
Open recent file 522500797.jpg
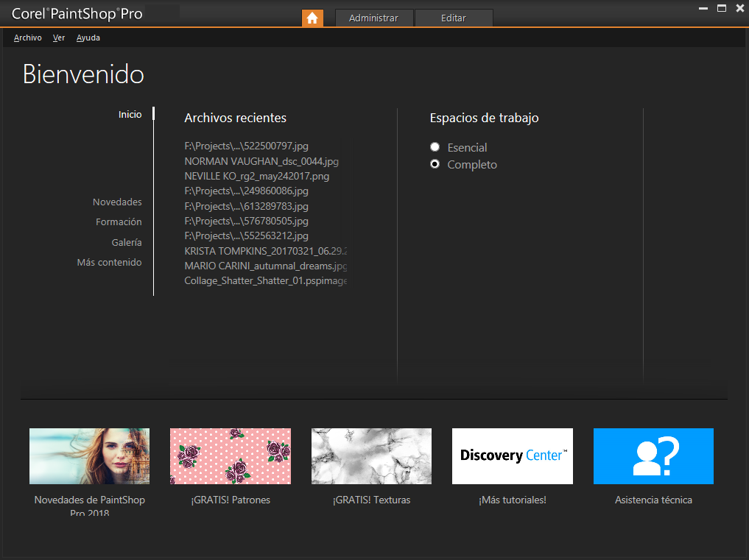coord(247,146)
